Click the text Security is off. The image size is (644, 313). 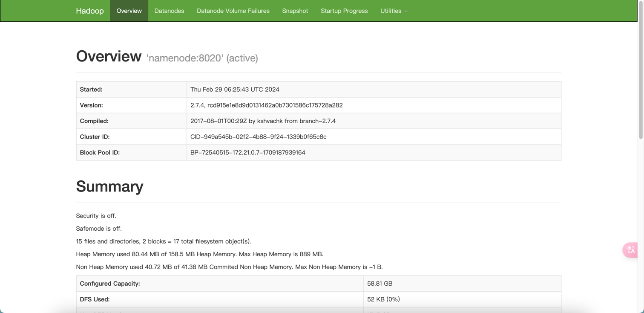coord(96,216)
